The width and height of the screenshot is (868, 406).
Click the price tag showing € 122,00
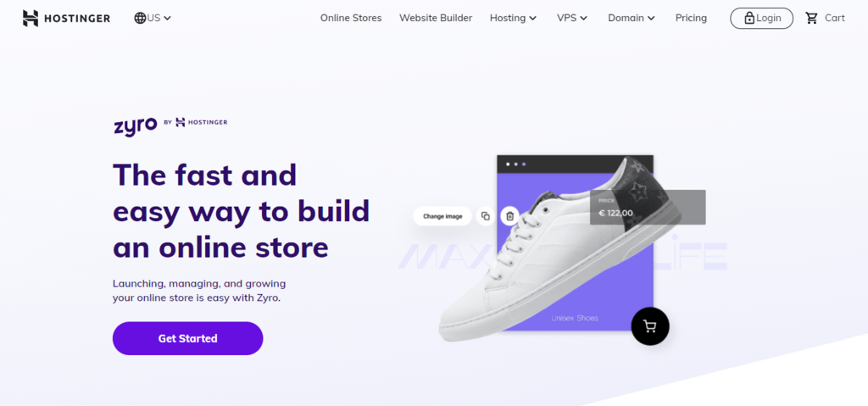click(648, 207)
